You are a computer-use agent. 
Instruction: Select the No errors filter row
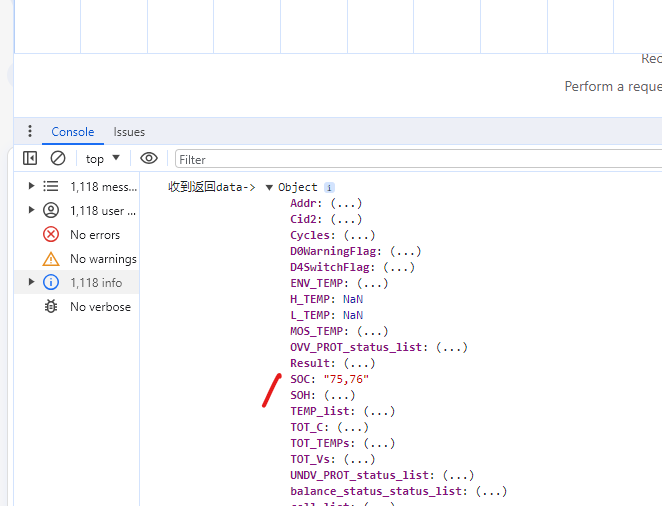77,234
